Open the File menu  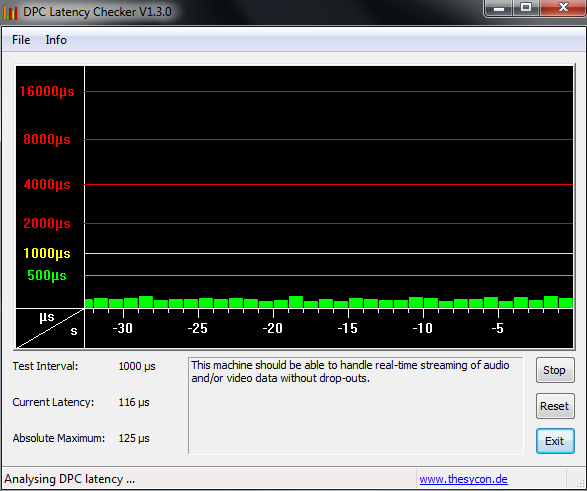tap(21, 40)
